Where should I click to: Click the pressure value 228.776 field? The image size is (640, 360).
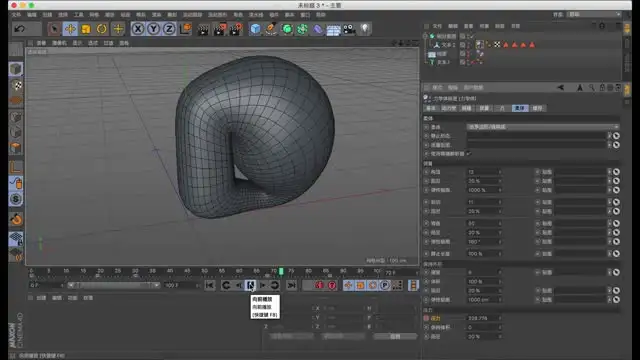484,318
